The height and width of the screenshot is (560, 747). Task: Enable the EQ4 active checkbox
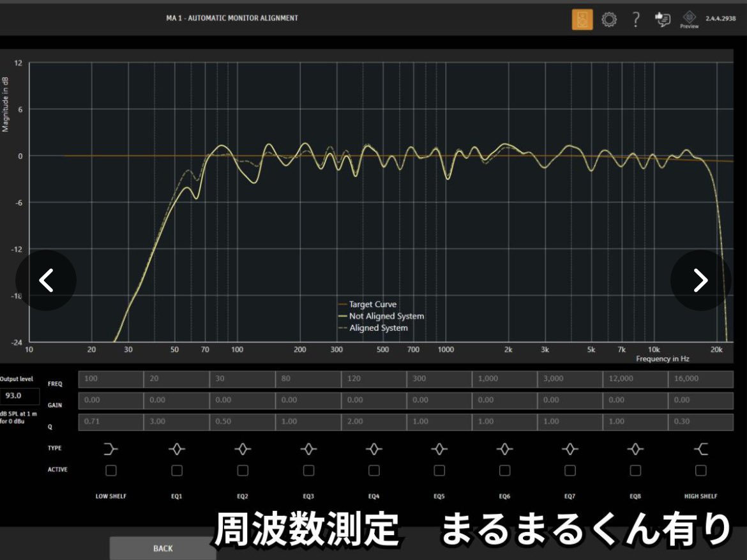click(x=374, y=471)
